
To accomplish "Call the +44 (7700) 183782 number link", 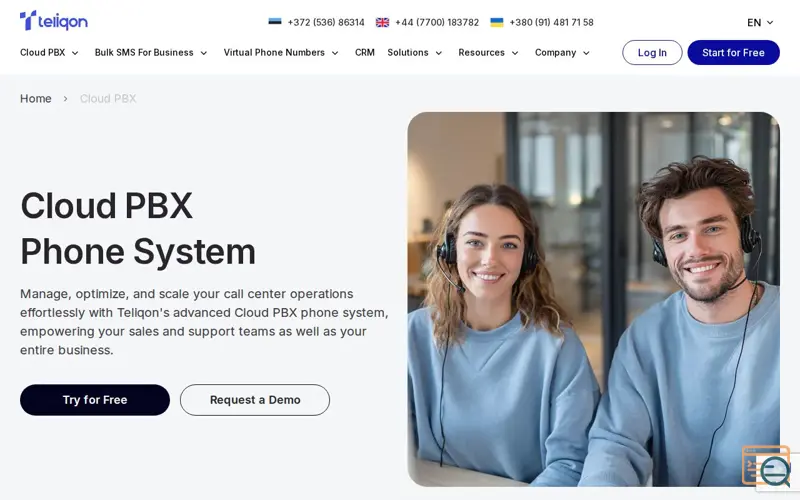I will [437, 22].
